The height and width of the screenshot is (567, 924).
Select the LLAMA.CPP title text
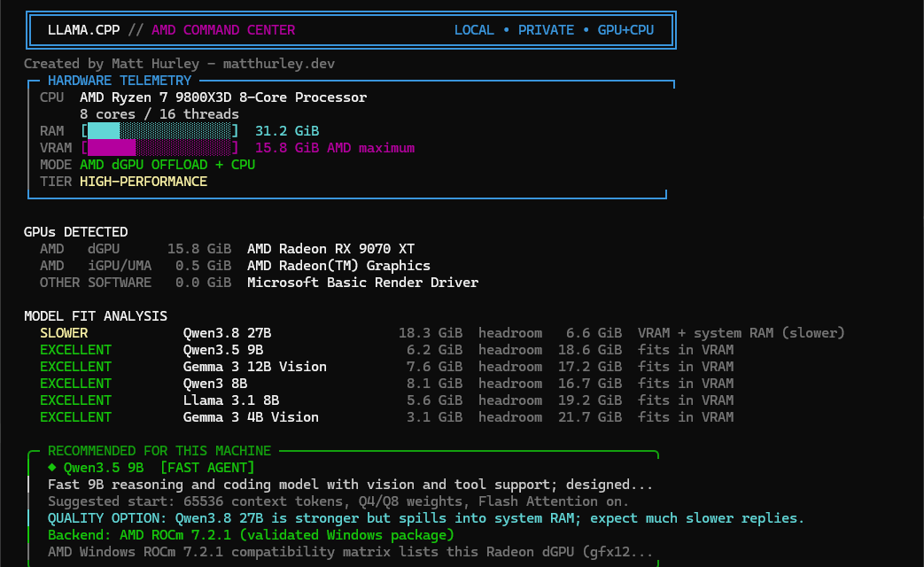[83, 30]
